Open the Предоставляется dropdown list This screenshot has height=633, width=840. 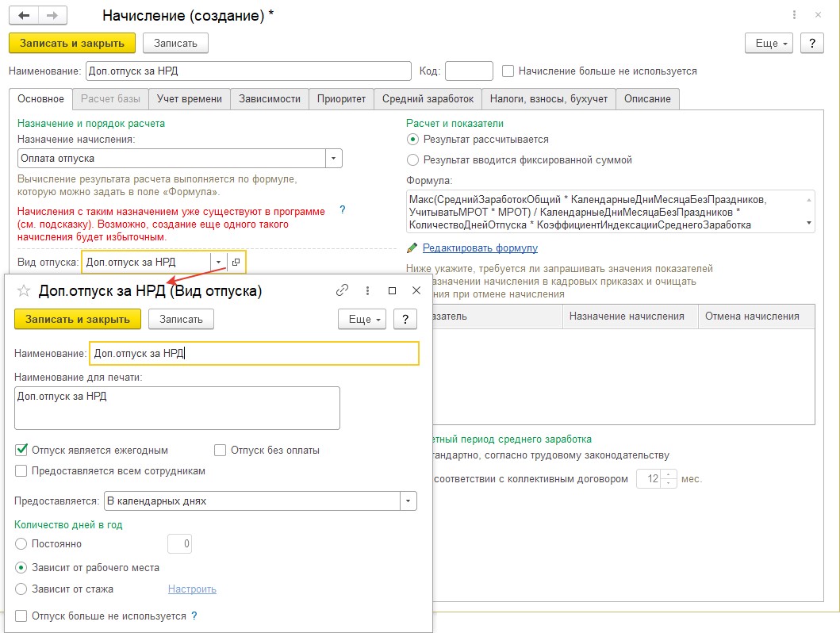(x=408, y=501)
